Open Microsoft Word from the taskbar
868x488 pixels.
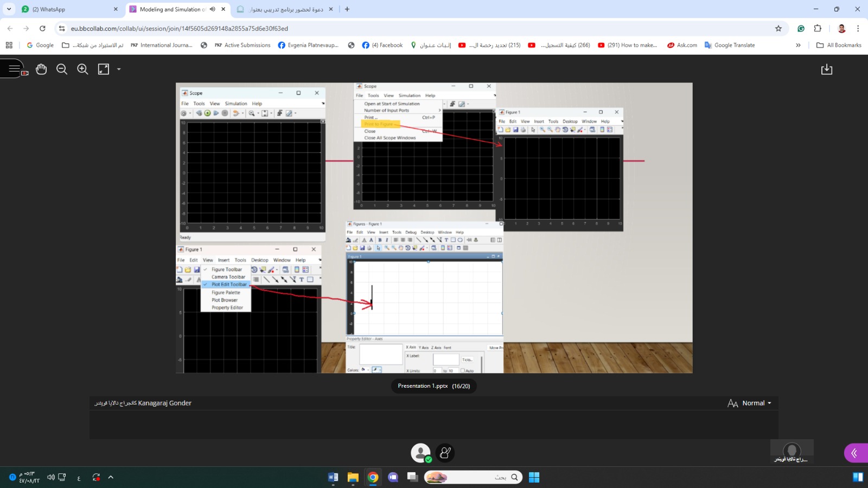coord(333,477)
